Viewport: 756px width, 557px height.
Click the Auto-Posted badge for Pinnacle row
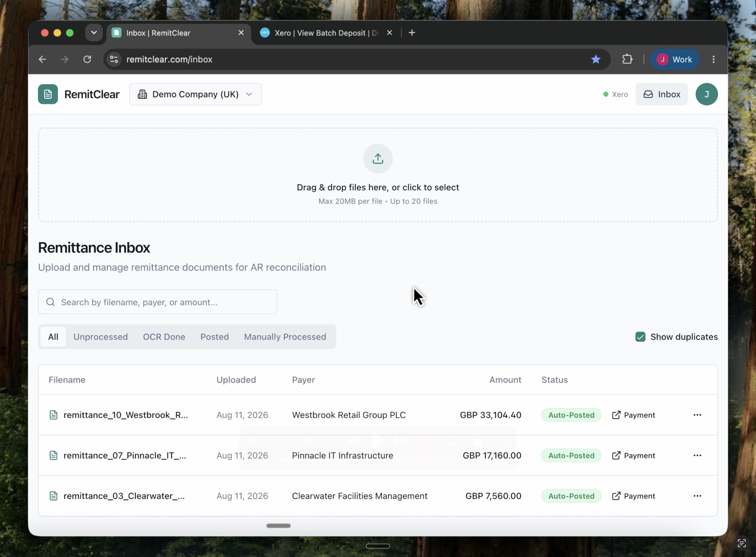[571, 455]
